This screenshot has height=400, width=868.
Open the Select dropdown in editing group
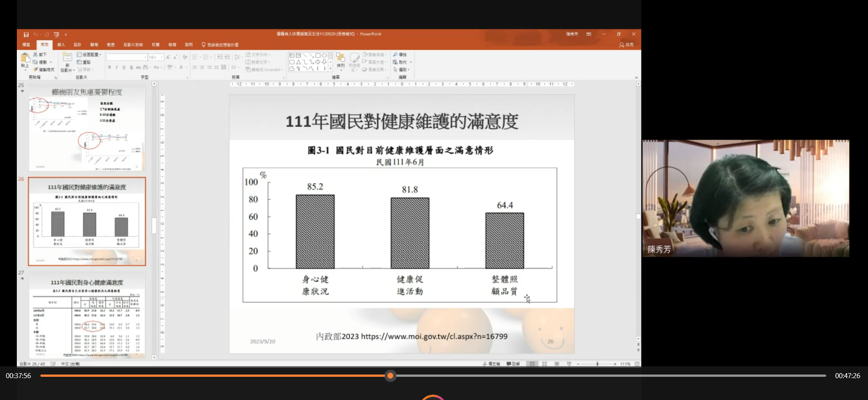coord(401,70)
